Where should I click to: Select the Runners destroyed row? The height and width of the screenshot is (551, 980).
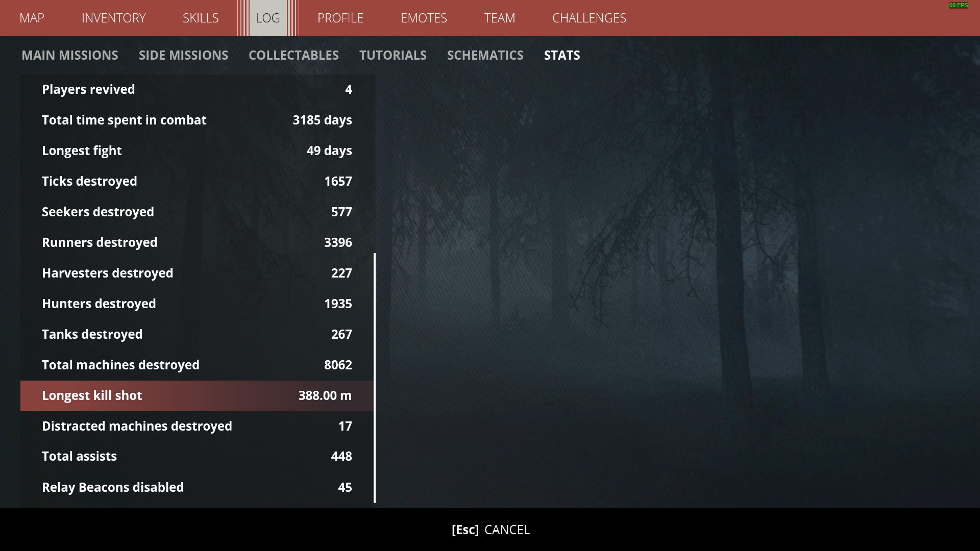pyautogui.click(x=197, y=243)
